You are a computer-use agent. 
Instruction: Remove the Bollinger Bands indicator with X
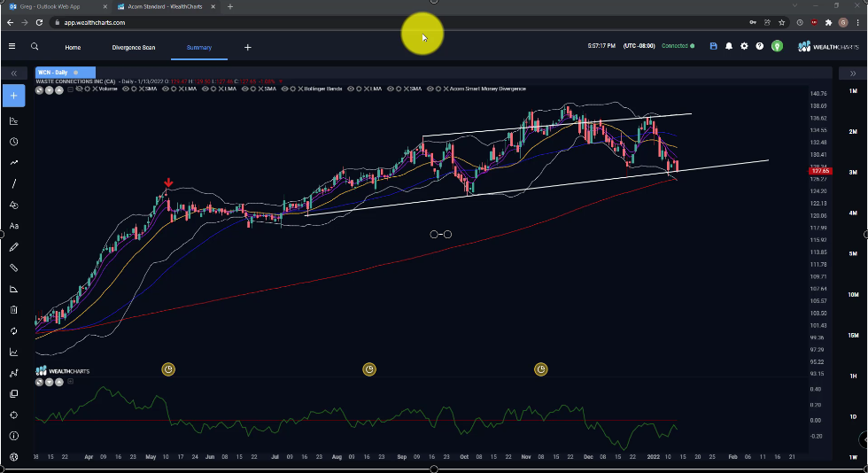300,89
